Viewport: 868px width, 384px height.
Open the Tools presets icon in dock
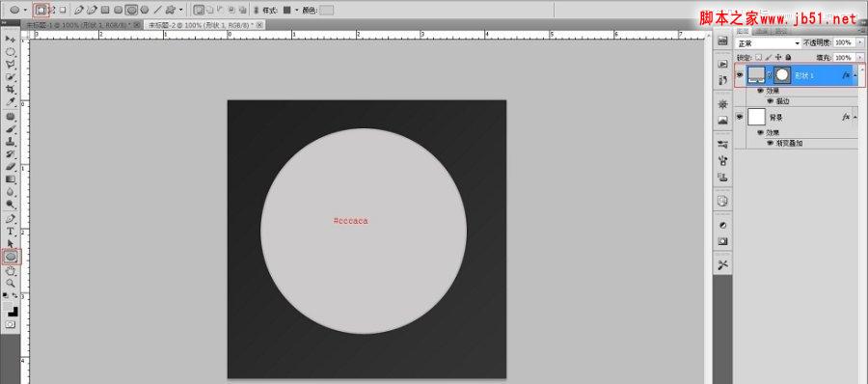tap(722, 265)
